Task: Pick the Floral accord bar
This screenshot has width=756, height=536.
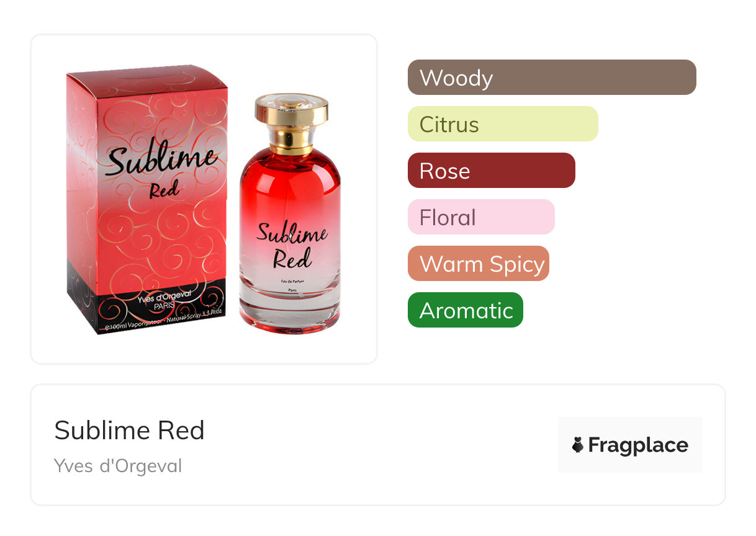Action: pyautogui.click(x=481, y=217)
